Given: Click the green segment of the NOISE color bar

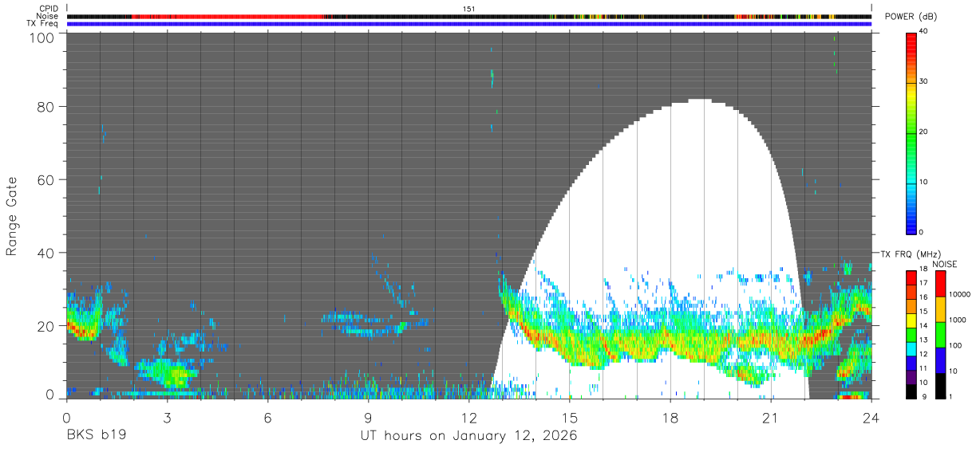Looking at the screenshot, I should pyautogui.click(x=940, y=335).
